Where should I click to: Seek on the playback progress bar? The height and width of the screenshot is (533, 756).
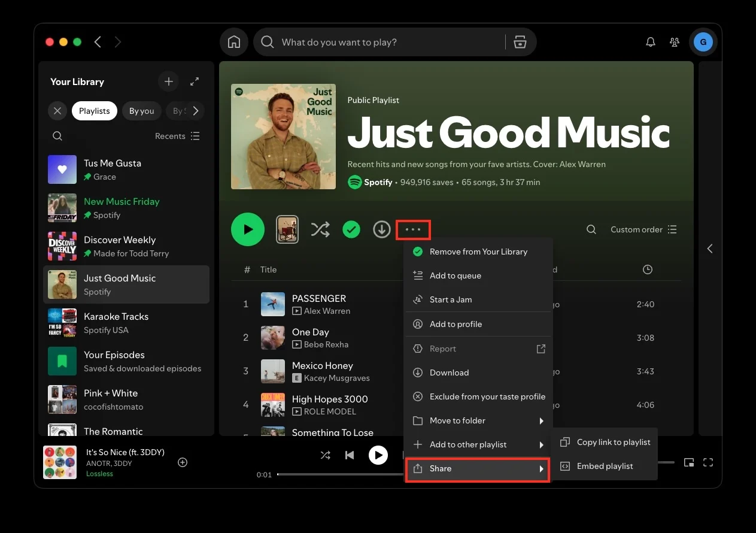(x=340, y=474)
